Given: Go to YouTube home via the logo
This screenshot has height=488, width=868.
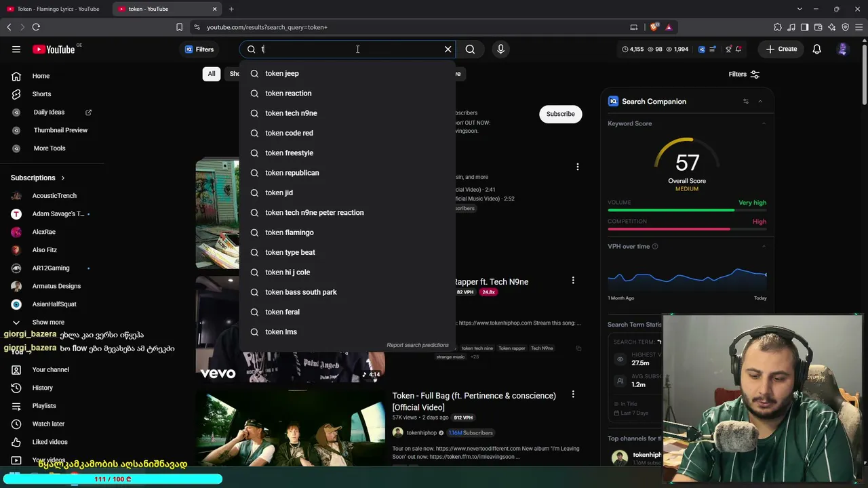Looking at the screenshot, I should pyautogui.click(x=54, y=49).
